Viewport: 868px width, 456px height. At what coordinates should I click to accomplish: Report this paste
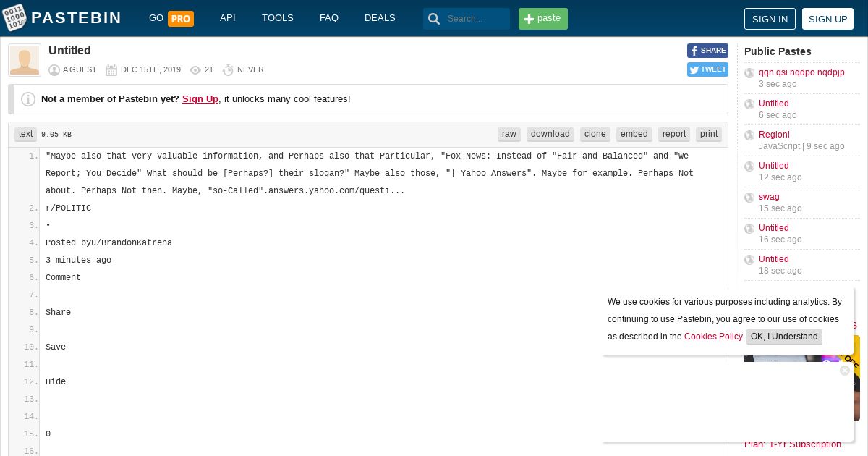(x=674, y=134)
